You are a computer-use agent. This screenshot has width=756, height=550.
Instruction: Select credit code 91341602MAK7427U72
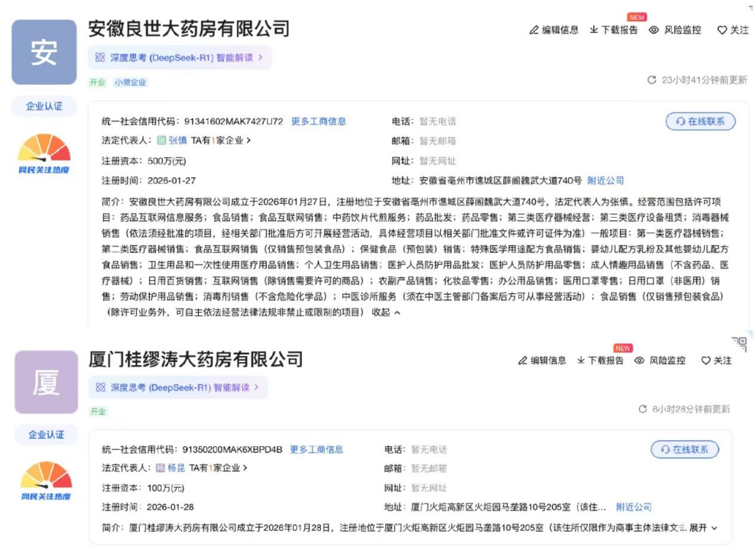pyautogui.click(x=233, y=121)
